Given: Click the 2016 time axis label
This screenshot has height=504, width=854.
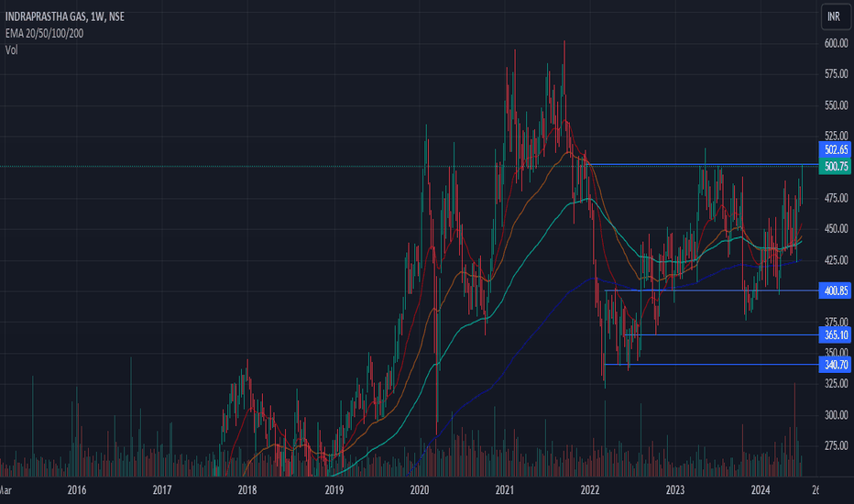Looking at the screenshot, I should pyautogui.click(x=77, y=490).
